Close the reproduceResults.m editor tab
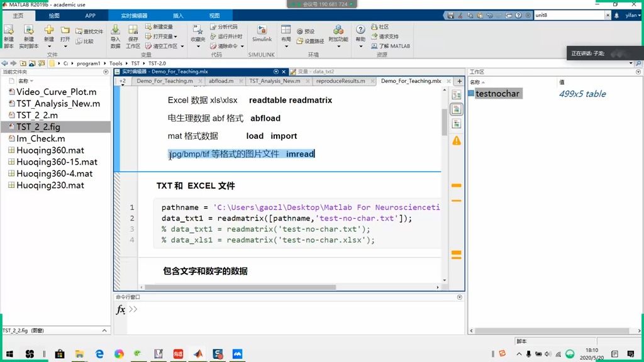Viewport: 644px width, 362px height. pos(372,81)
